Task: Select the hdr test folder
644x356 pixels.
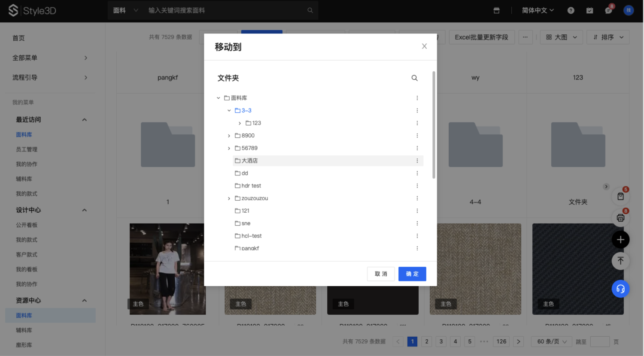Action: [x=251, y=186]
